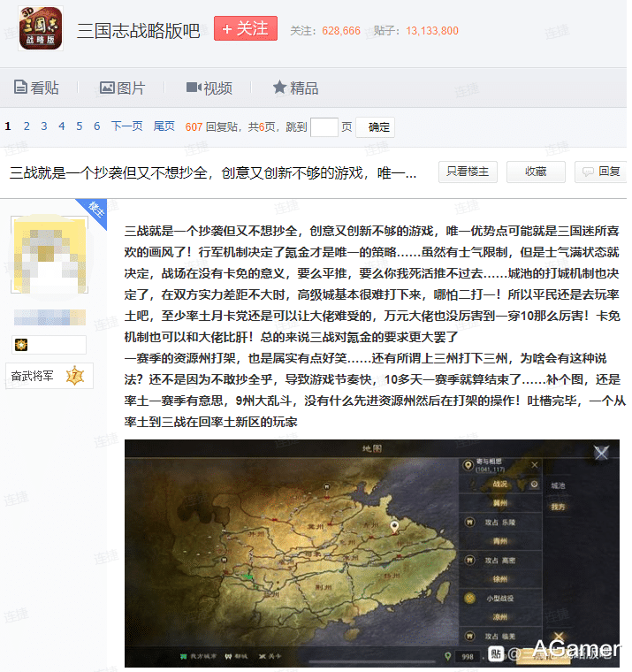Image resolution: width=632 pixels, height=672 pixels.
Task: Click the speech bubble icon beside 回复
Action: (x=588, y=172)
